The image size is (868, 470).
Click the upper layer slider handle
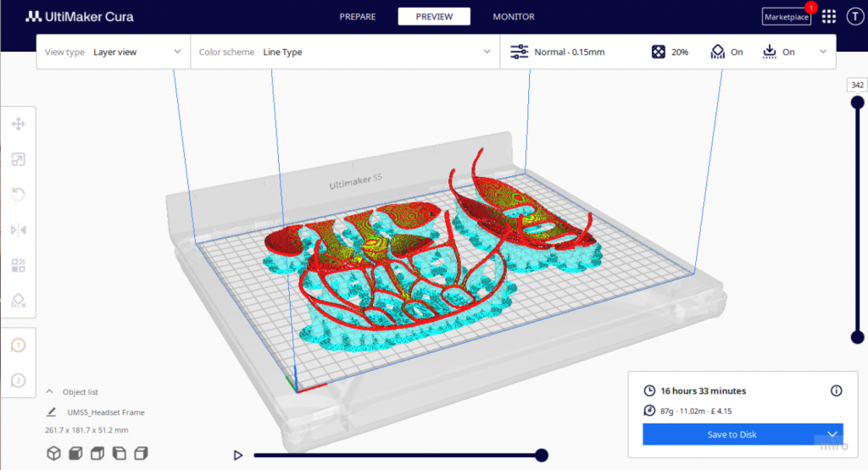[x=858, y=102]
